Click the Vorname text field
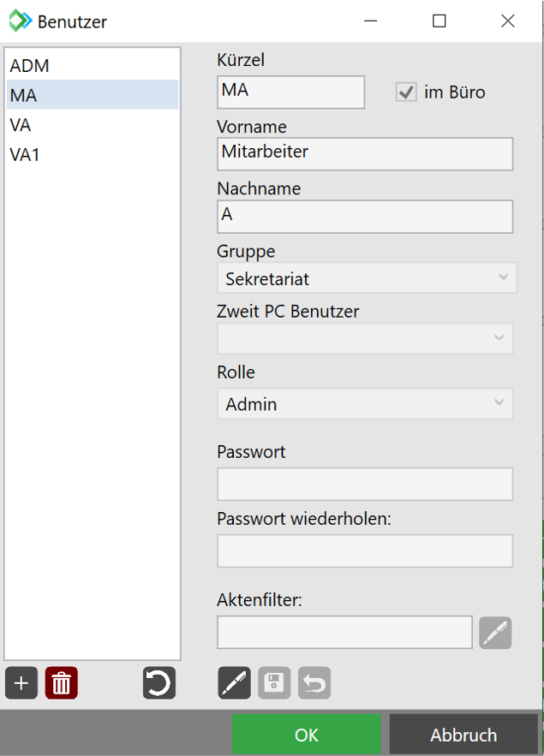Screen dimensions: 544x756 (365, 154)
